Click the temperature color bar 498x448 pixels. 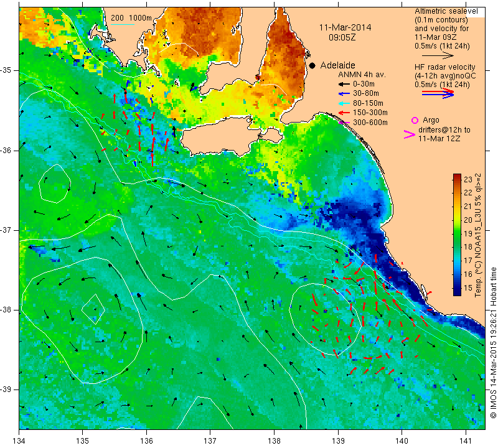click(457, 235)
